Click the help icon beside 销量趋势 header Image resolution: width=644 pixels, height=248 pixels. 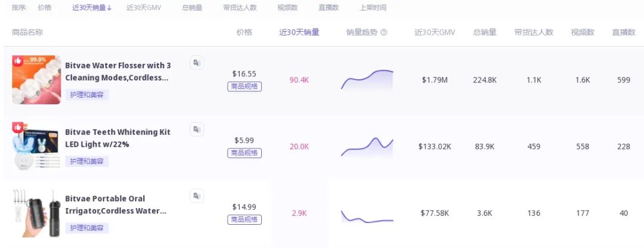(x=384, y=32)
